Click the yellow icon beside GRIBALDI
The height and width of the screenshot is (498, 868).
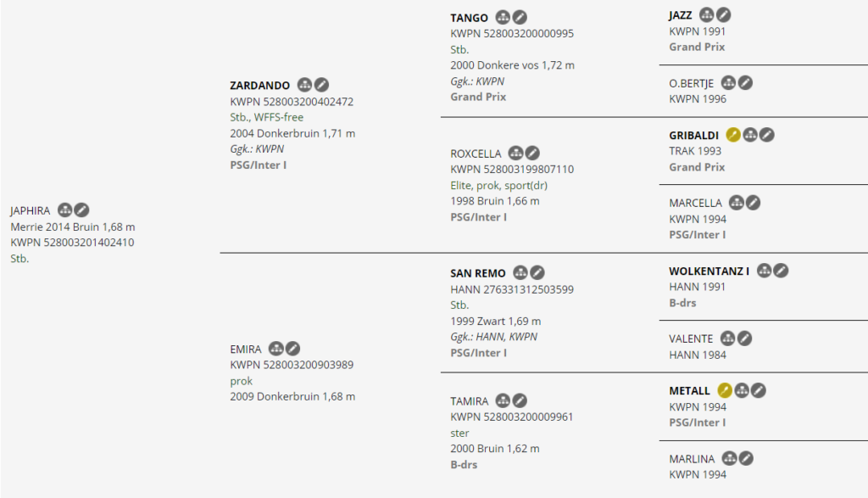click(x=734, y=135)
